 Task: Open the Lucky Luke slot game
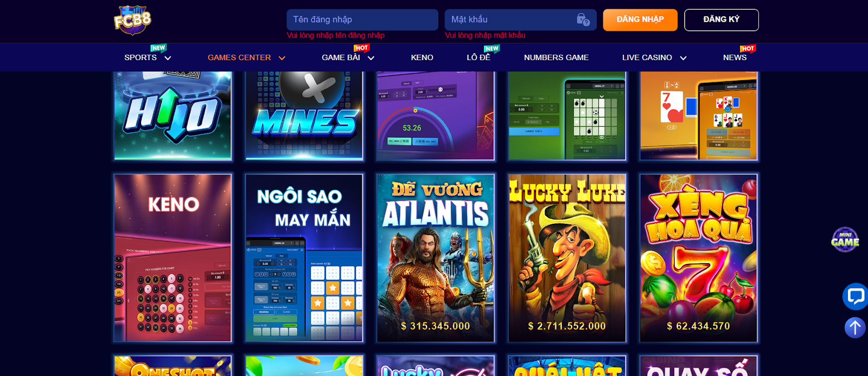coord(567,258)
